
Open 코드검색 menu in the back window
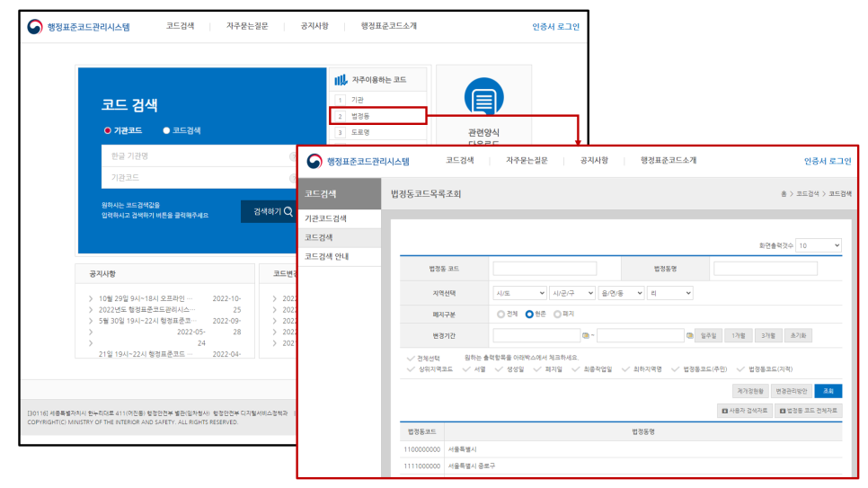[180, 26]
